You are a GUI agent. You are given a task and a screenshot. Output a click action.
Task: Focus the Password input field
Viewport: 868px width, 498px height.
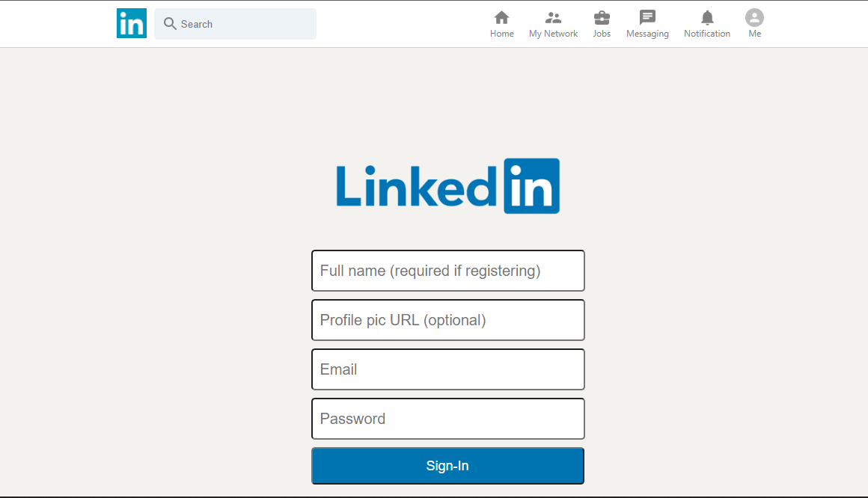(447, 419)
